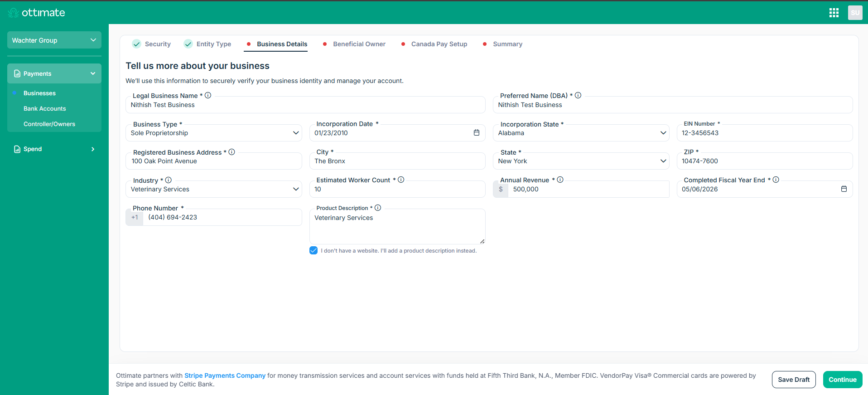Click the info icon beside Annual Revenue
Image resolution: width=868 pixels, height=395 pixels.
point(560,180)
